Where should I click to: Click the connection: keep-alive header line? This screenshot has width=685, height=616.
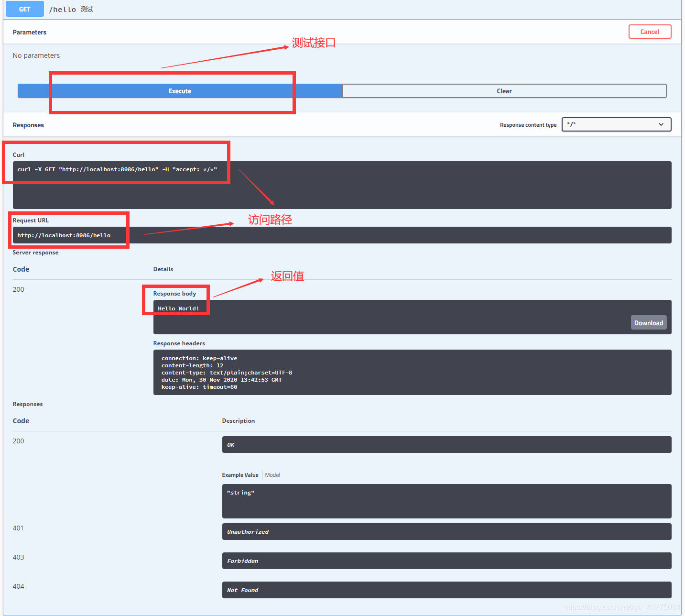tap(199, 358)
